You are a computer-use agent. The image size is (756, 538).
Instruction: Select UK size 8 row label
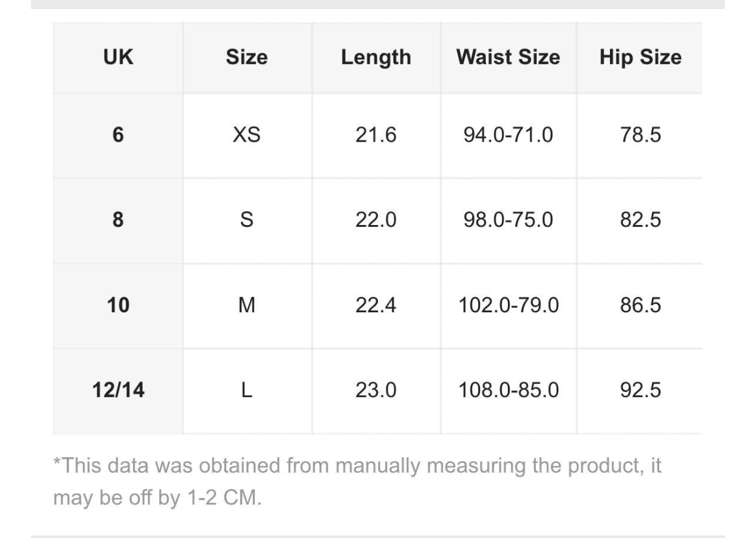[x=118, y=220]
